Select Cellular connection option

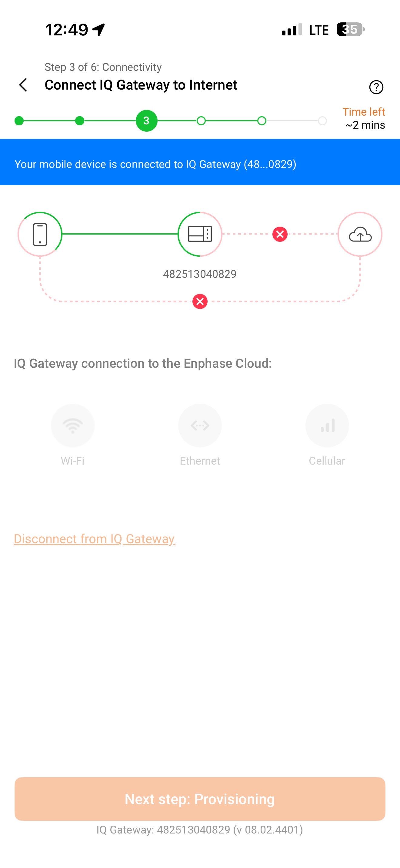(x=327, y=426)
